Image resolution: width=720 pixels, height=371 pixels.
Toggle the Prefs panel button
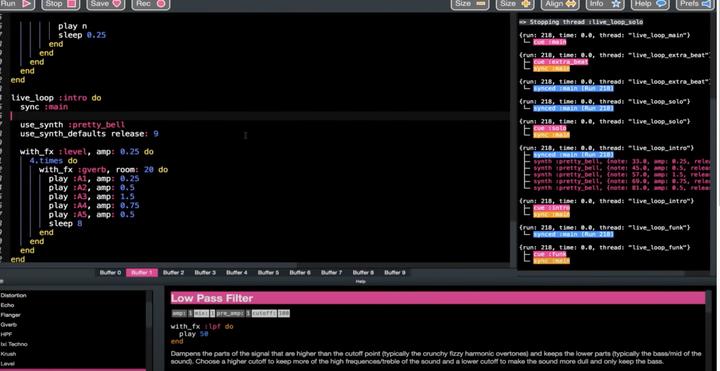[695, 4]
